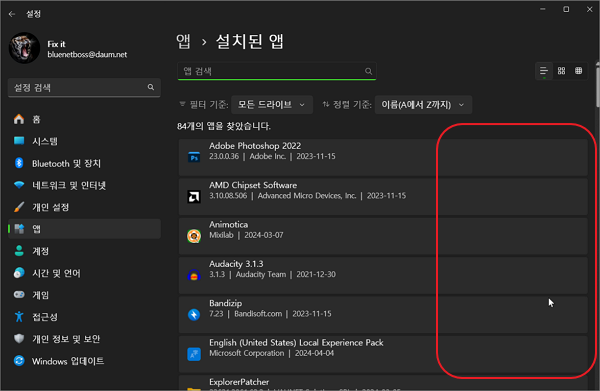Go back with the arrow button
This screenshot has height=391, width=600.
tap(12, 14)
